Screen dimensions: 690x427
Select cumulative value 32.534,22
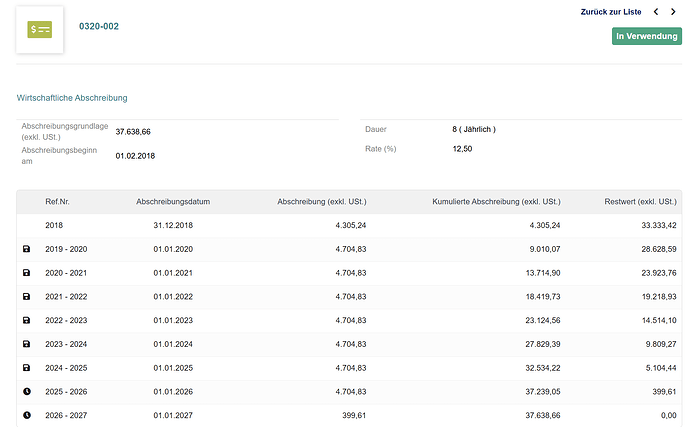[543, 368]
